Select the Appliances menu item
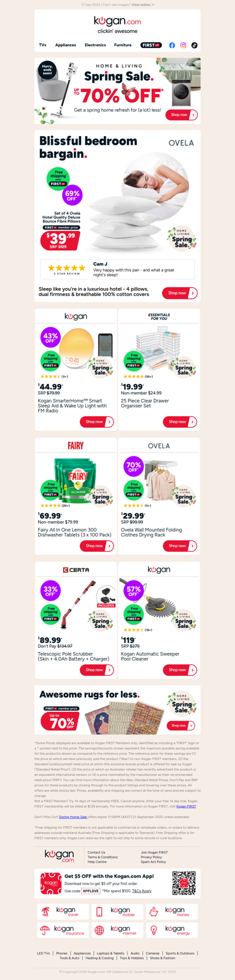The image size is (235, 980). 66,45
